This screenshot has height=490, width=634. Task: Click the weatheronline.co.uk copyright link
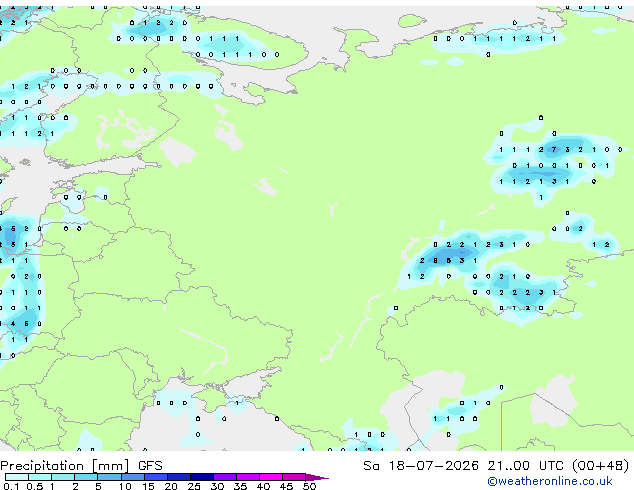pos(550,481)
